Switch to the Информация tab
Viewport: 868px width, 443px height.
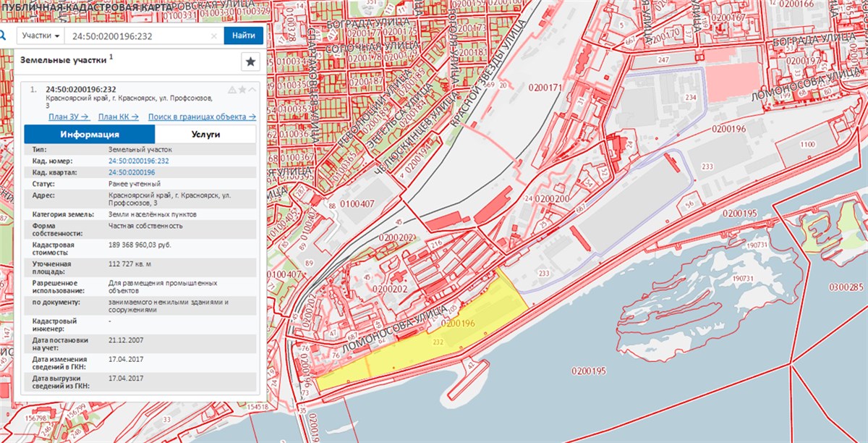tap(90, 135)
